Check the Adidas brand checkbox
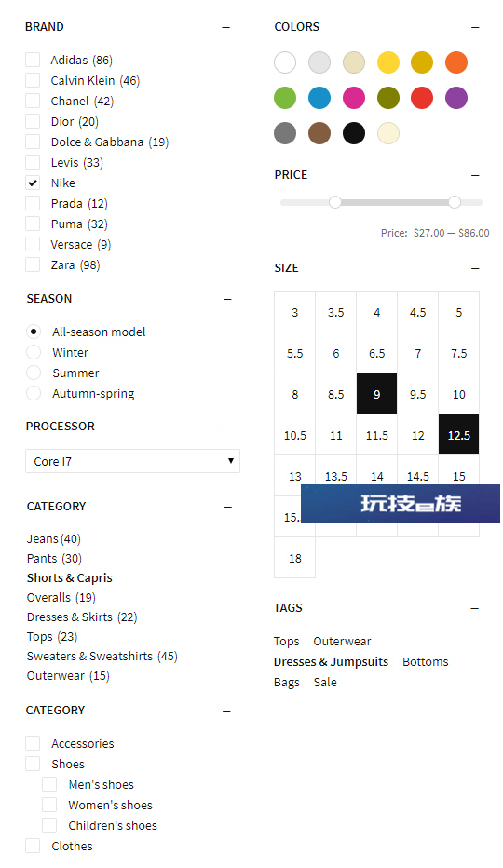Screen dimensions: 503x868 (33, 60)
